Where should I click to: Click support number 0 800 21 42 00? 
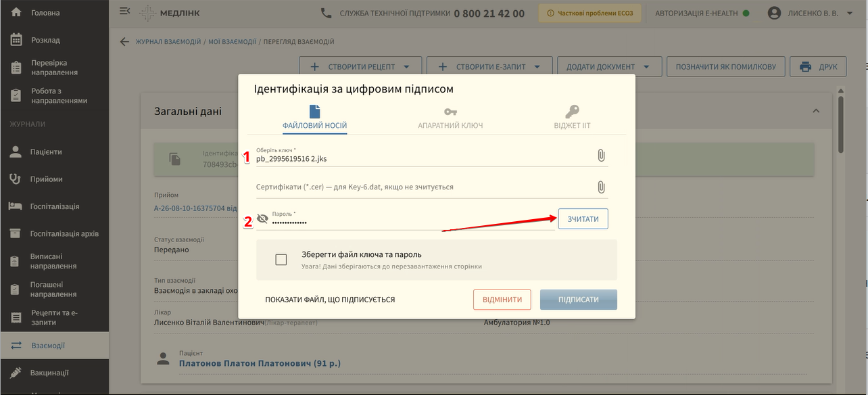coord(489,13)
